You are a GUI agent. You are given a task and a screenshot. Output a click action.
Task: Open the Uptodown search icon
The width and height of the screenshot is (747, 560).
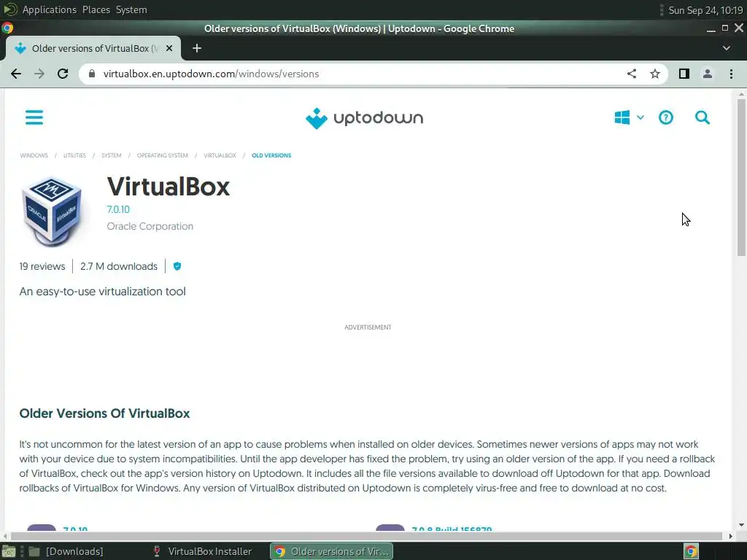pos(703,117)
